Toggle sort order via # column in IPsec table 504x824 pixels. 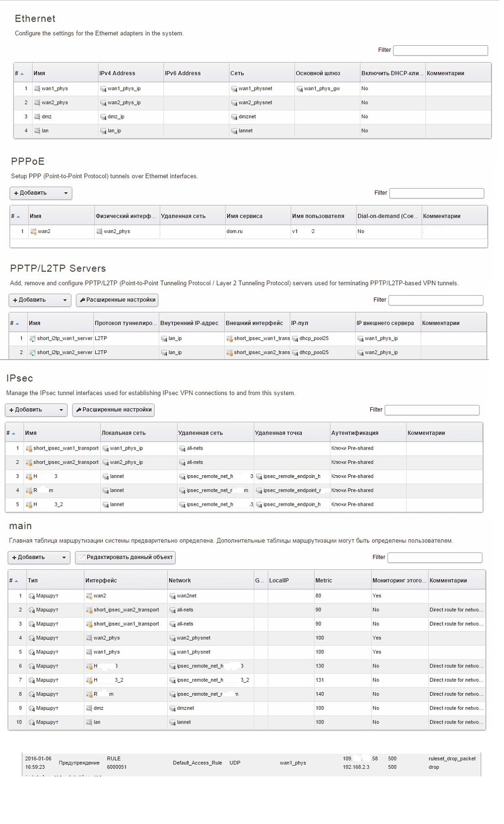pos(11,433)
